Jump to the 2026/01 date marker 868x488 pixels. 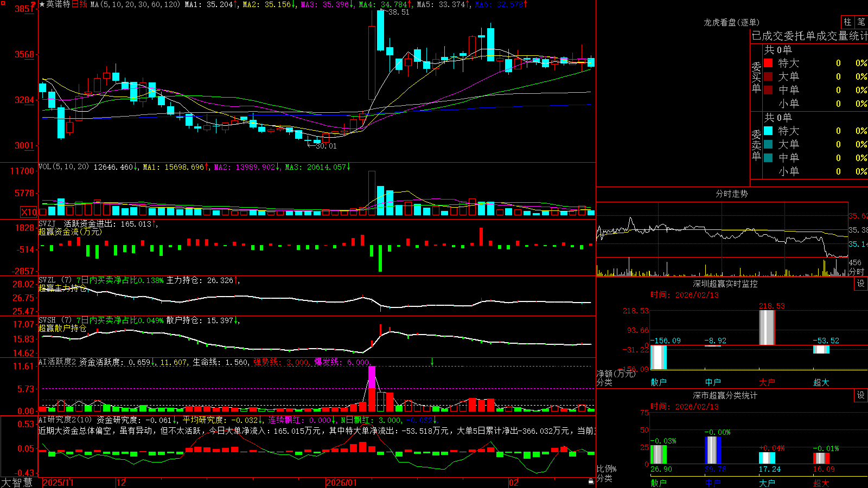[342, 483]
